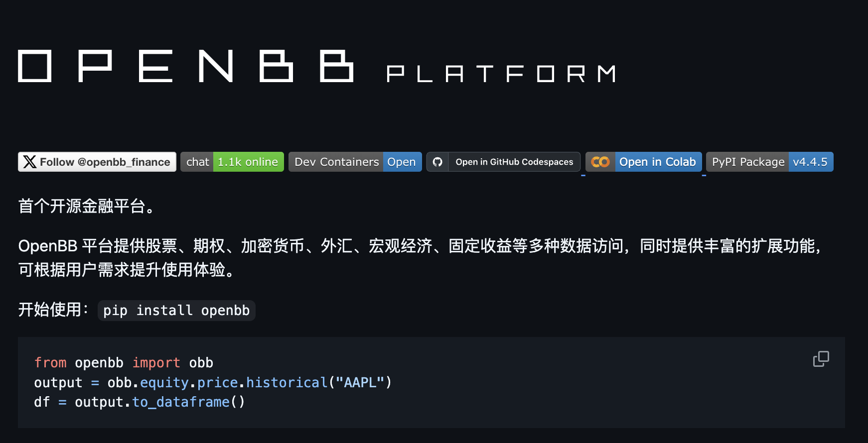Image resolution: width=868 pixels, height=443 pixels.
Task: Click the OPENBB logo lettering
Action: 185,66
